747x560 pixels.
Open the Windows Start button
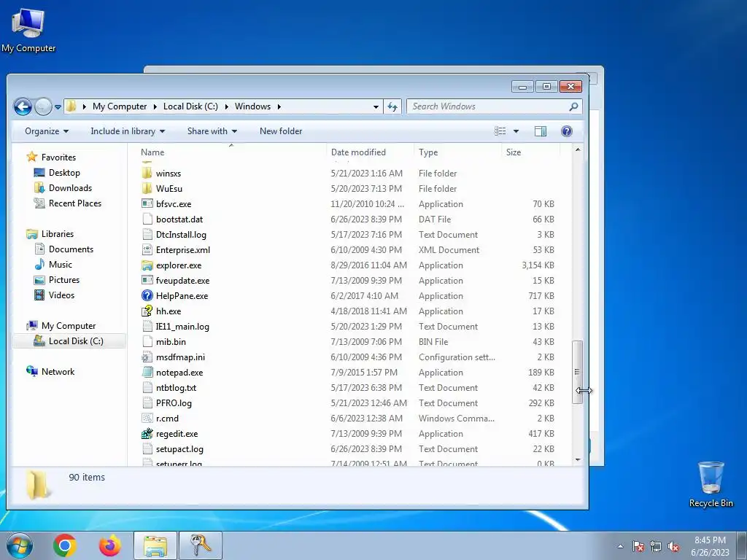[x=20, y=545]
